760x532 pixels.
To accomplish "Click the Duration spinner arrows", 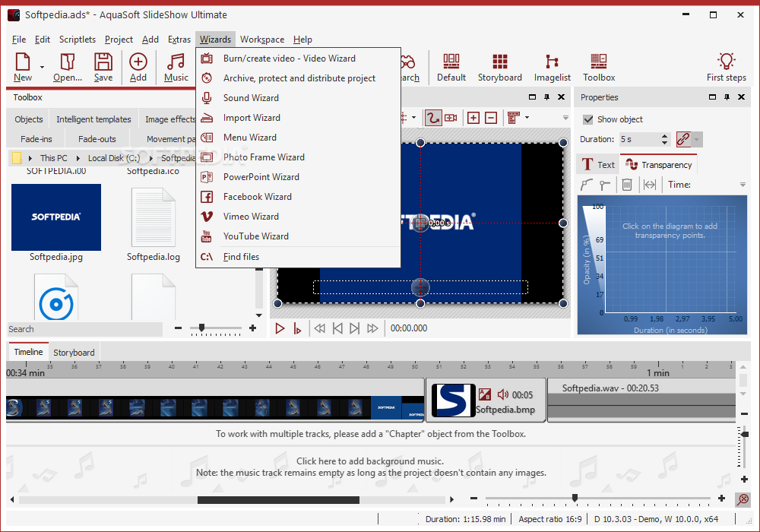I will click(664, 140).
